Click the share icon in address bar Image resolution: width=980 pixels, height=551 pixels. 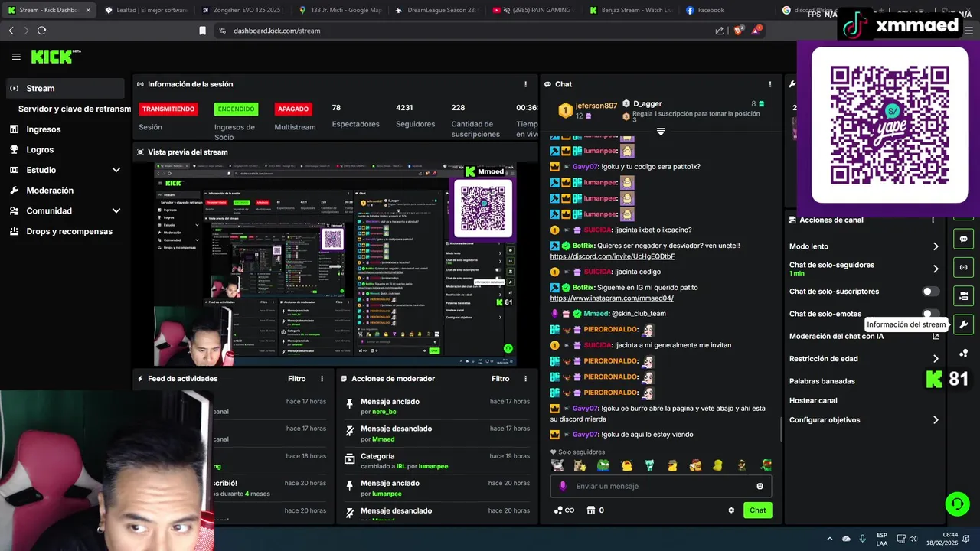(720, 31)
